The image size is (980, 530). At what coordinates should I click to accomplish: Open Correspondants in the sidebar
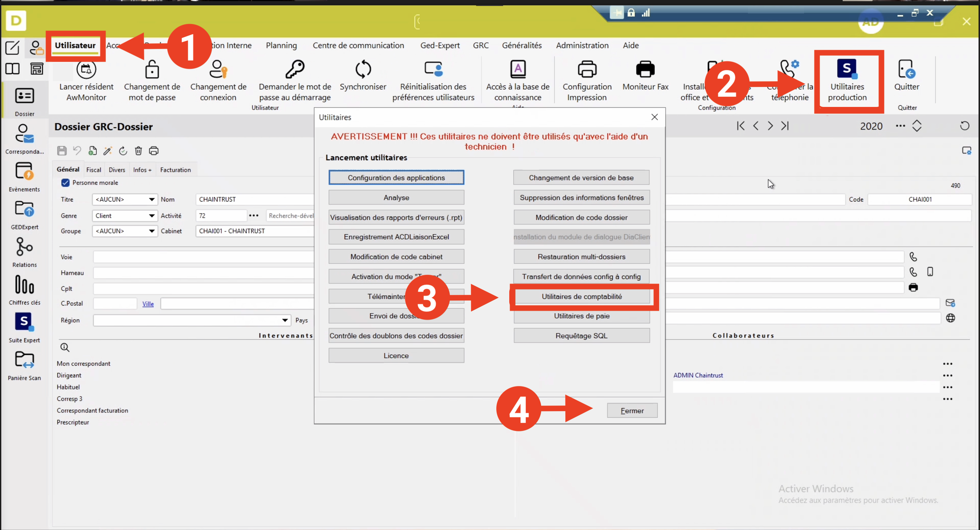24,139
